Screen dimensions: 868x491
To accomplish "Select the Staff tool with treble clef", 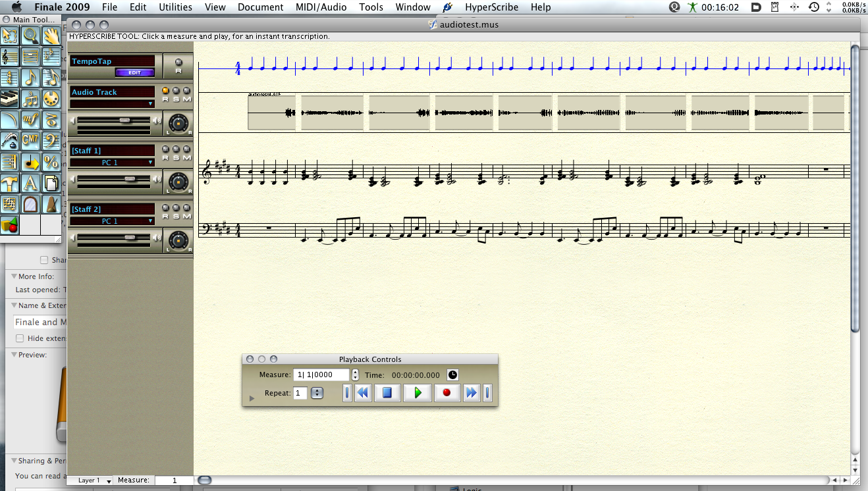I will pos(10,57).
